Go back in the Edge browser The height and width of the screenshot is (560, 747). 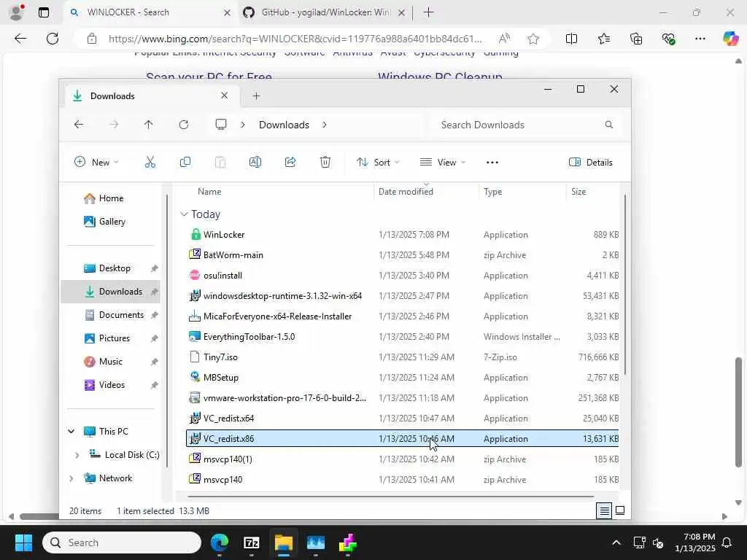(x=20, y=39)
